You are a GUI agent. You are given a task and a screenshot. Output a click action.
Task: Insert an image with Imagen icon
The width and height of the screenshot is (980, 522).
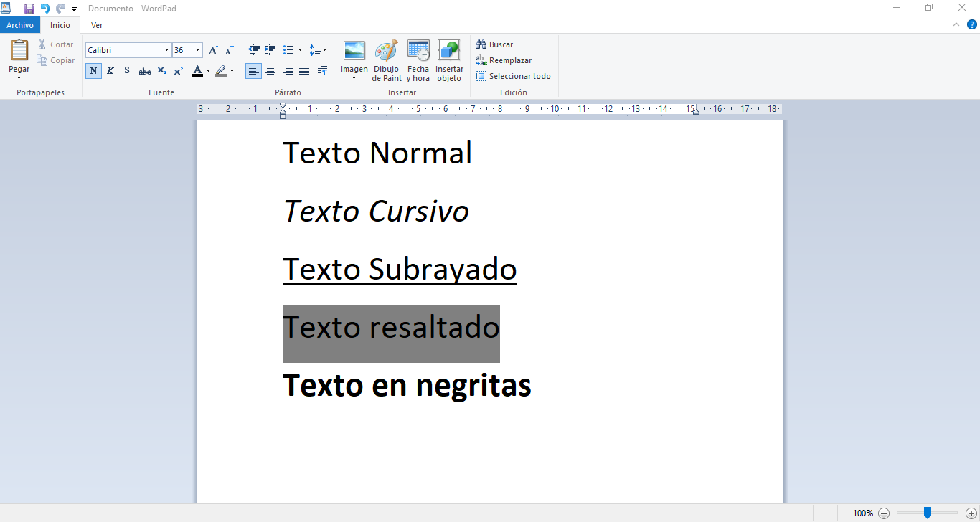click(354, 52)
